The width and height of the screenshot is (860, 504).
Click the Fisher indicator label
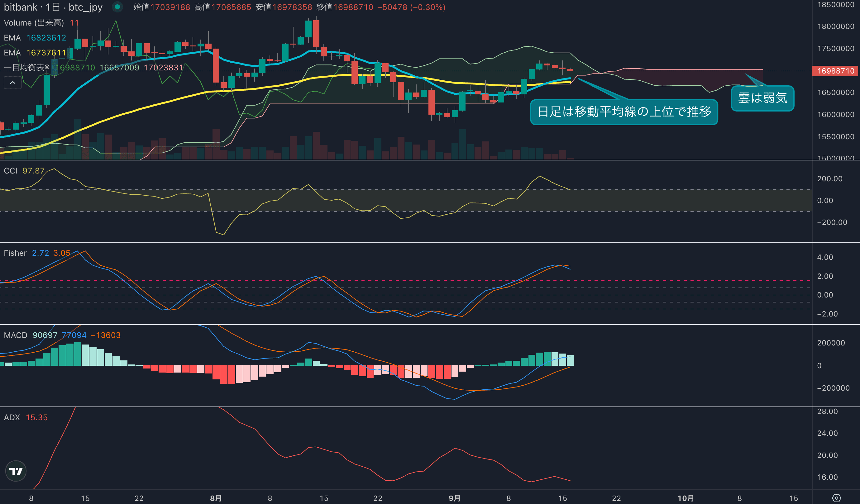coord(15,253)
